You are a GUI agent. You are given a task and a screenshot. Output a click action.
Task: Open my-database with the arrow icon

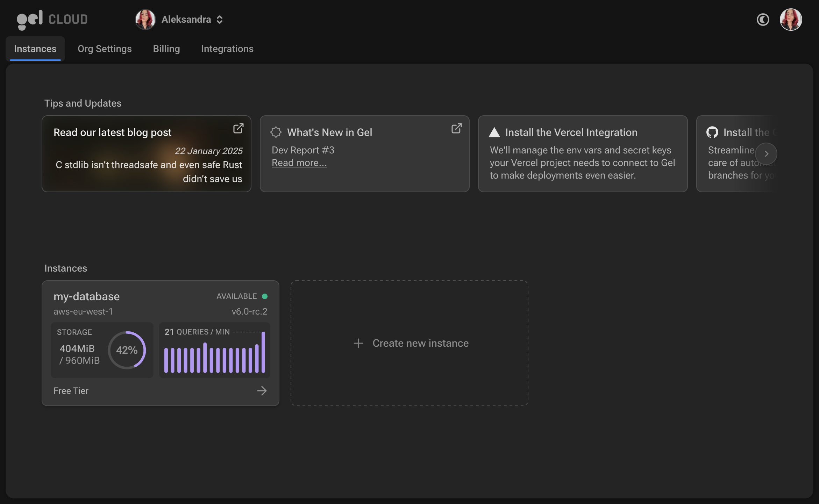click(x=262, y=391)
